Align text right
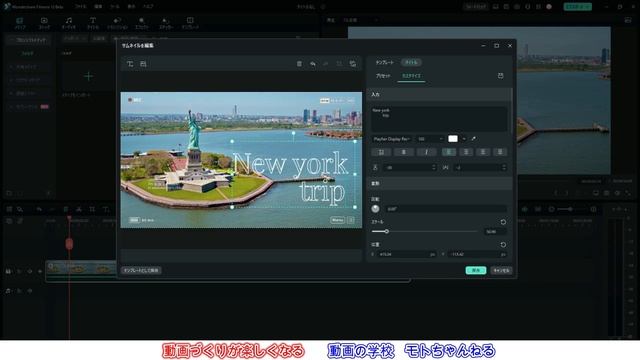 [x=483, y=152]
